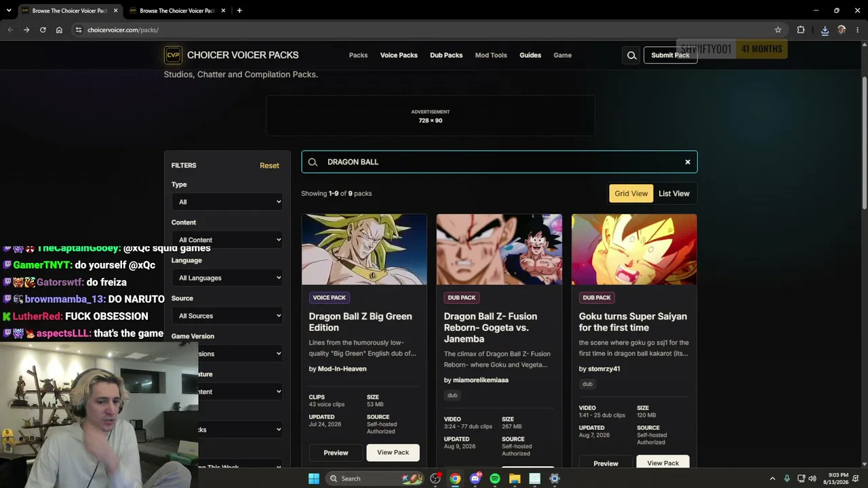Open the Settings gear in the taskbar
868x488 pixels.
[x=554, y=479]
